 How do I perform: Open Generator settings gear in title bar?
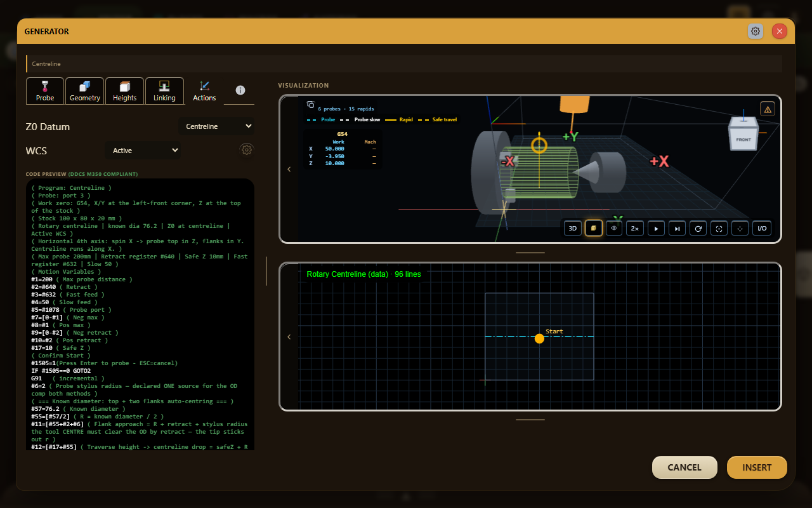756,31
